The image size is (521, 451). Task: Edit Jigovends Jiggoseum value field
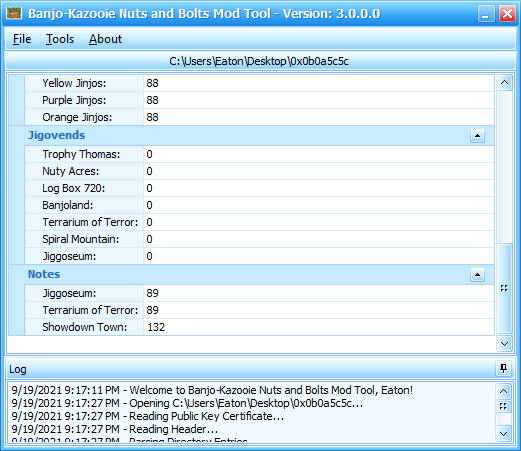[x=319, y=256]
